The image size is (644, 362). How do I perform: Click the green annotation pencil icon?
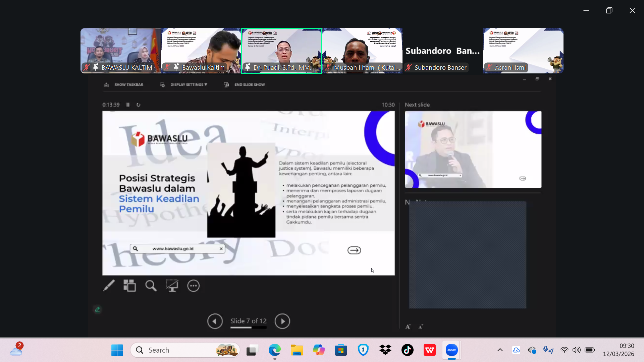click(97, 309)
